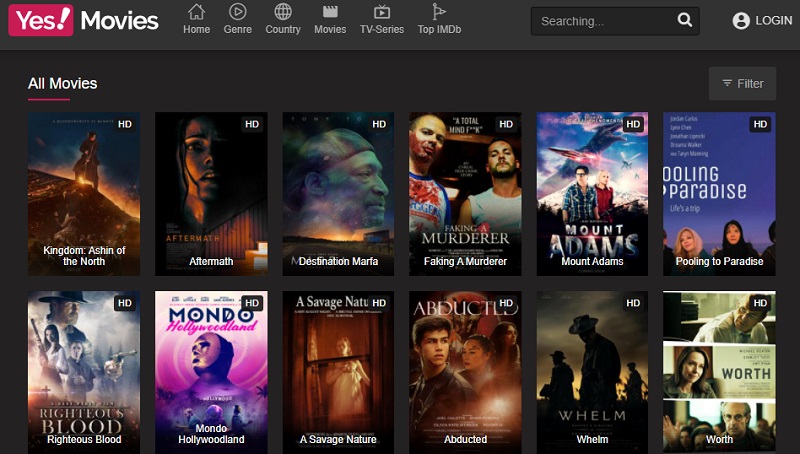Click the Movies clapperboard icon
The image size is (800, 454).
point(330,11)
